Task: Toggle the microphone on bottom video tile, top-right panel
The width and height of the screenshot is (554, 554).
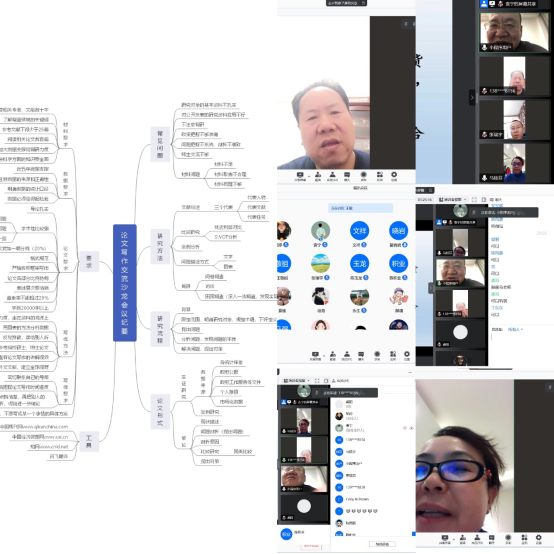Action: click(x=484, y=178)
